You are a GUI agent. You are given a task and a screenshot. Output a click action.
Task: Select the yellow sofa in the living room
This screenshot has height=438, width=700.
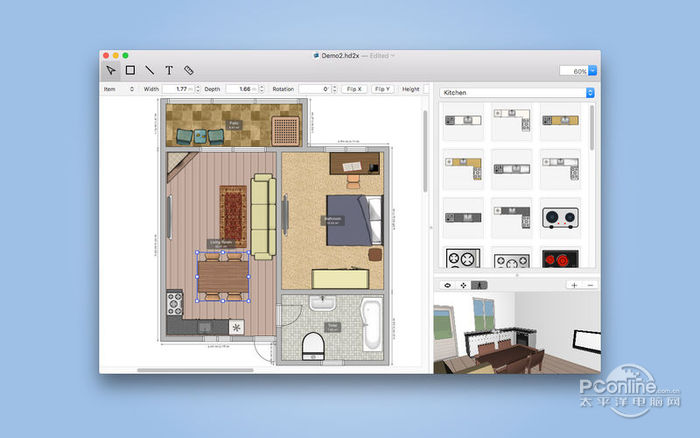pos(263,217)
